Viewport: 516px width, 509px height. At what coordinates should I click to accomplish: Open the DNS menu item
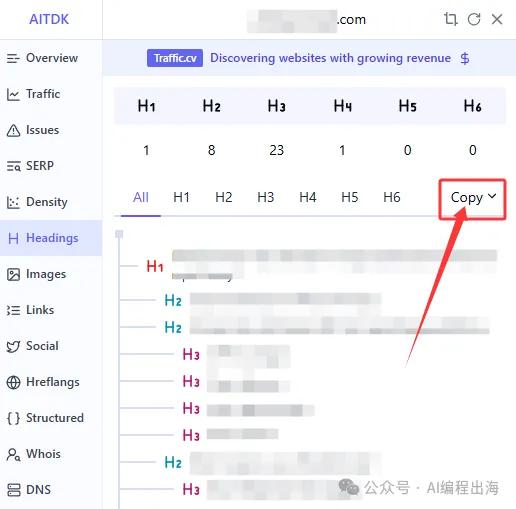coord(29,490)
